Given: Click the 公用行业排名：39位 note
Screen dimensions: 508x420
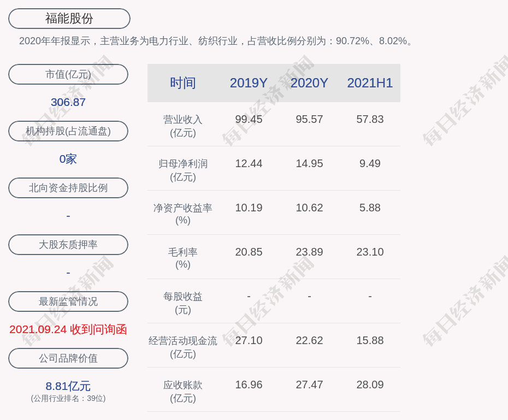Looking at the screenshot, I should 68,398.
